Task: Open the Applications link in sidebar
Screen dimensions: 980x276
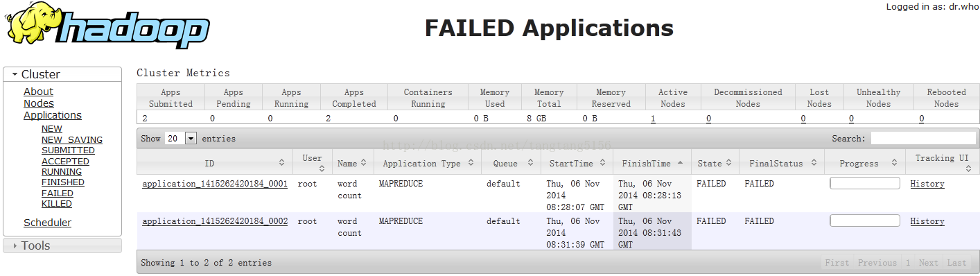Action: (x=53, y=115)
